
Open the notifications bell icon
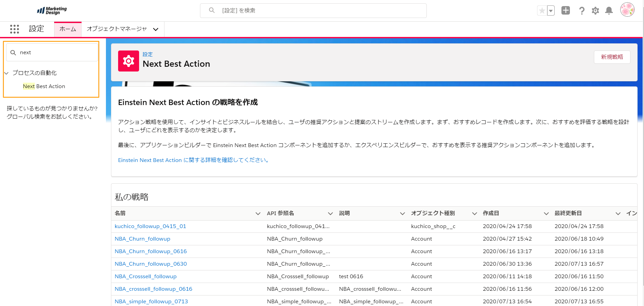point(609,11)
